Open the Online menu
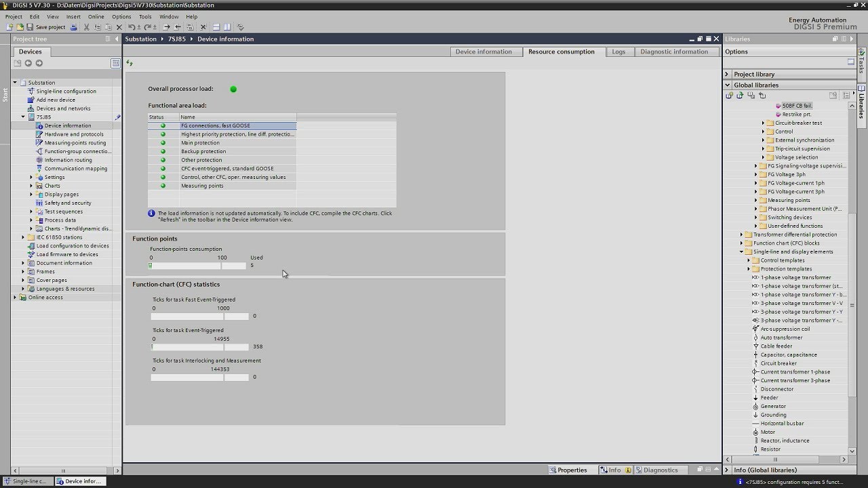The image size is (868, 488). click(x=96, y=16)
